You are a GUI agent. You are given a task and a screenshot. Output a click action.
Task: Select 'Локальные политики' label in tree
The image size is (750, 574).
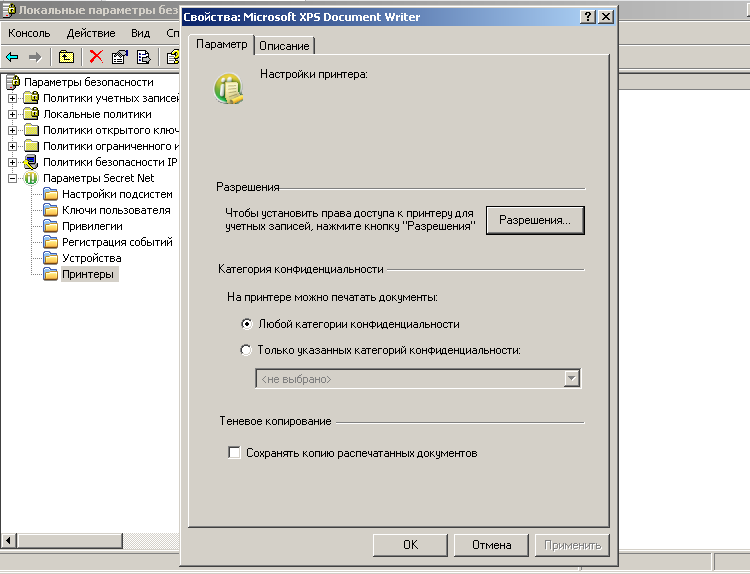point(97,114)
